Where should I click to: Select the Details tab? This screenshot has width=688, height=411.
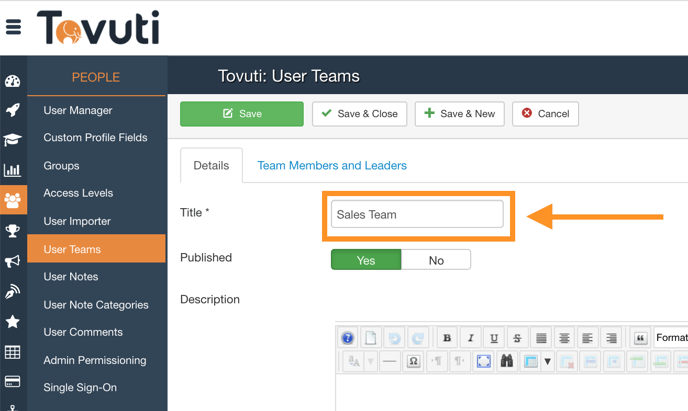[211, 166]
